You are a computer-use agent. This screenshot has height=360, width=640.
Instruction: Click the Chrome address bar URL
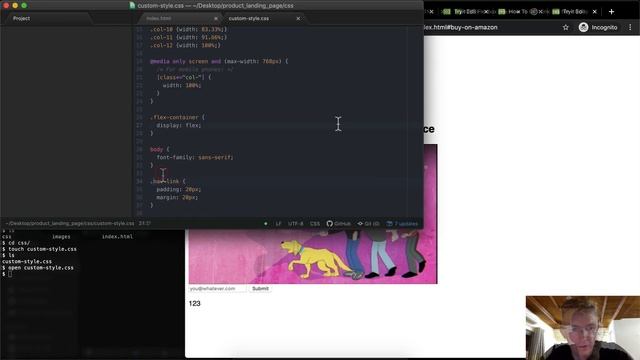[460, 27]
